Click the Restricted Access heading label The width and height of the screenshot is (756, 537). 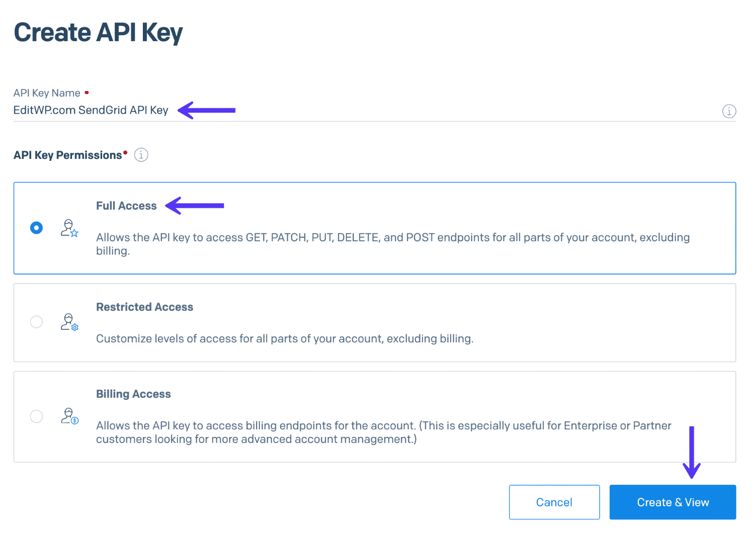144,307
